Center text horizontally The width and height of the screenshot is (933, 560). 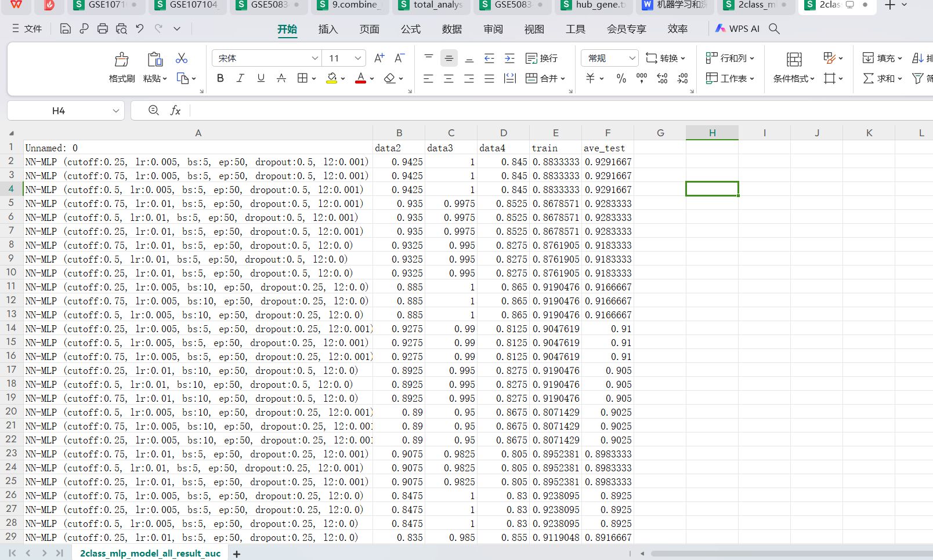pos(449,78)
